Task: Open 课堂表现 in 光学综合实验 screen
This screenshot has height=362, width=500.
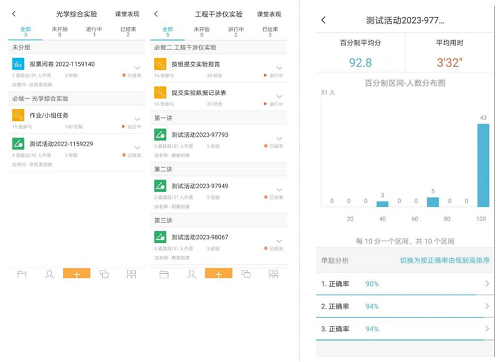Action: [127, 14]
